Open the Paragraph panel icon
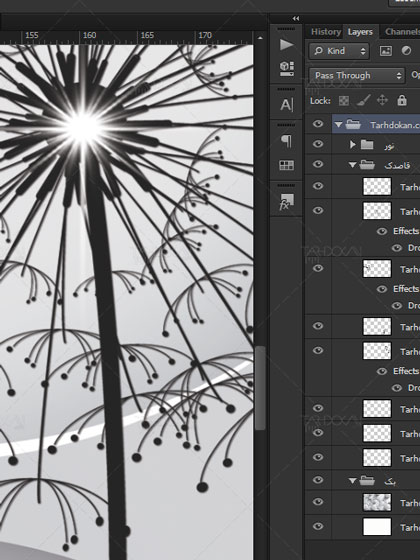The width and height of the screenshot is (420, 560). [286, 141]
